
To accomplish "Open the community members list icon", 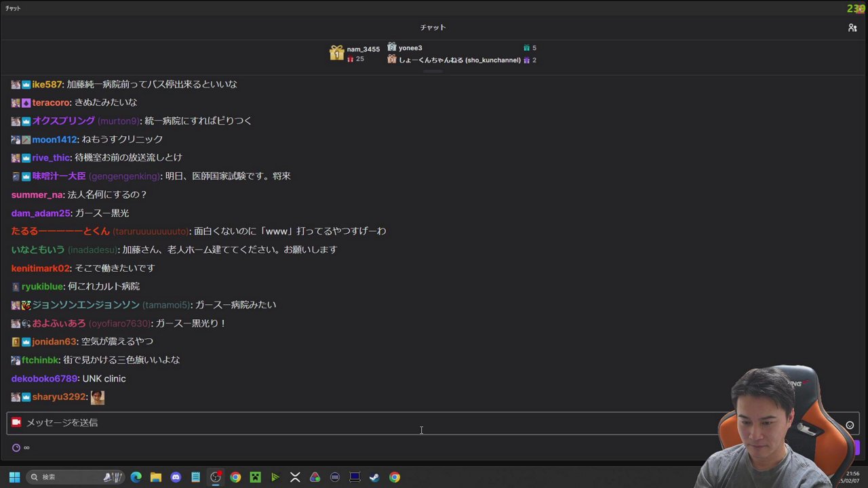I will [852, 28].
